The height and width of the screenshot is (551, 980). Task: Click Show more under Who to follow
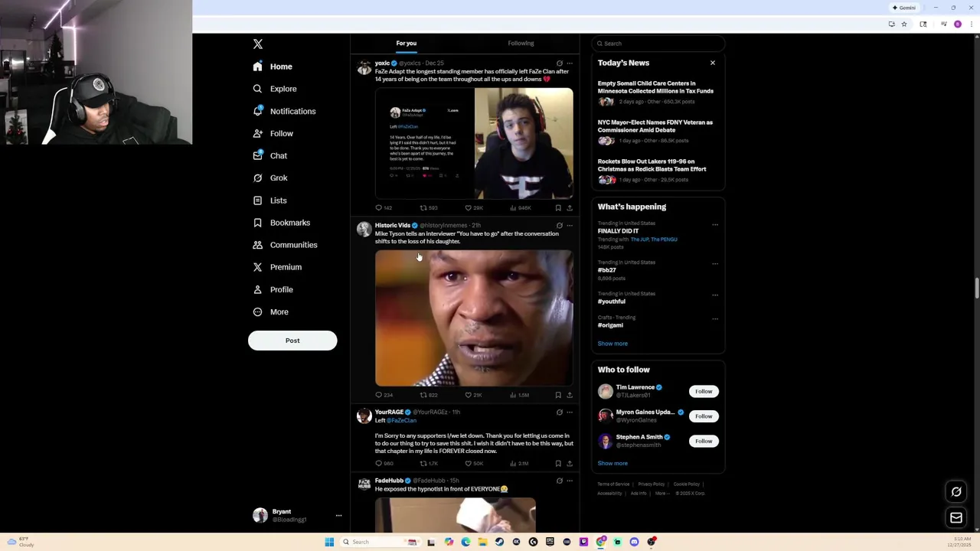[612, 463]
